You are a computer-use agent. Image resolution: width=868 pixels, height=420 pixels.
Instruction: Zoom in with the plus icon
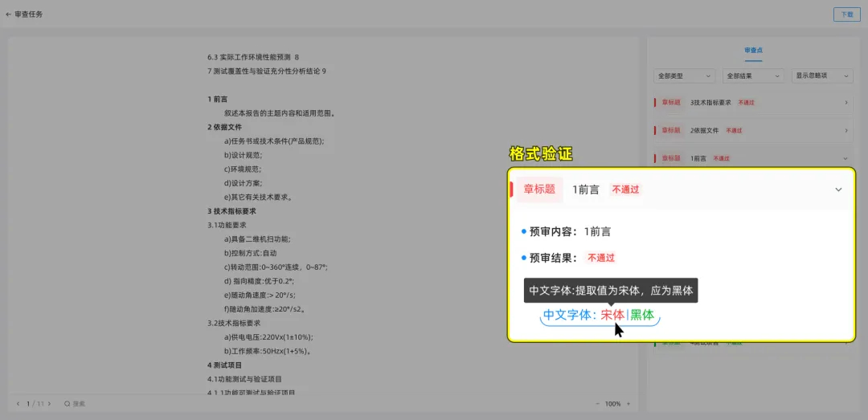pos(628,403)
